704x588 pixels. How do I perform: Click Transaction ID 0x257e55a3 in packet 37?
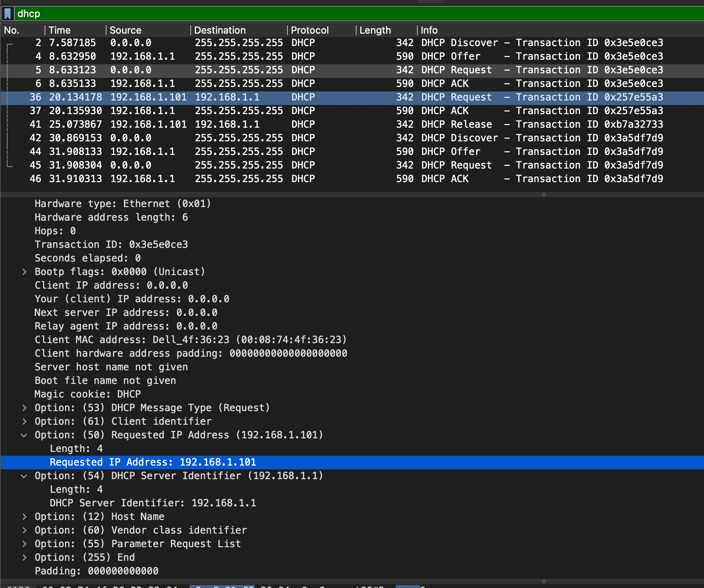[589, 111]
